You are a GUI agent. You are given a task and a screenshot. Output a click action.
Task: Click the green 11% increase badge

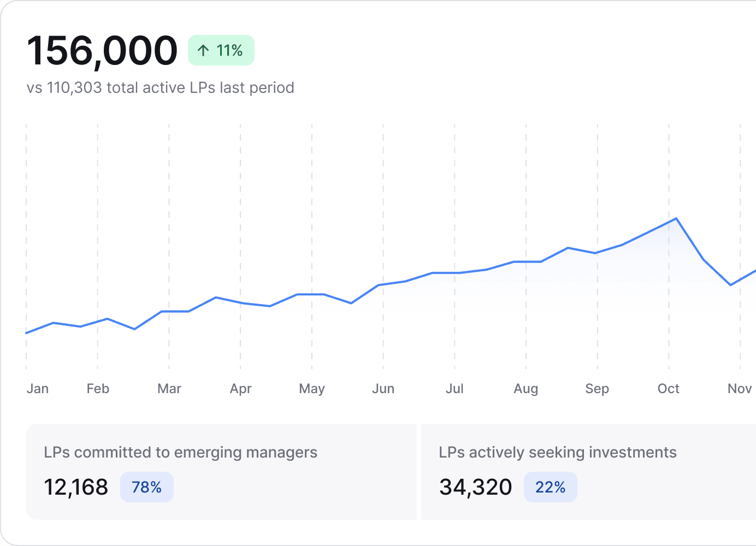pyautogui.click(x=221, y=51)
